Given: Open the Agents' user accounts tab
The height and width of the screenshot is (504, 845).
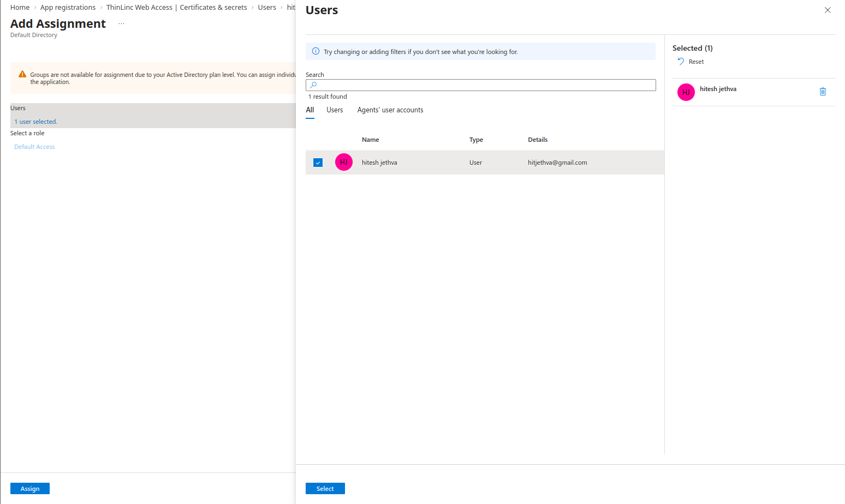Looking at the screenshot, I should [x=390, y=110].
